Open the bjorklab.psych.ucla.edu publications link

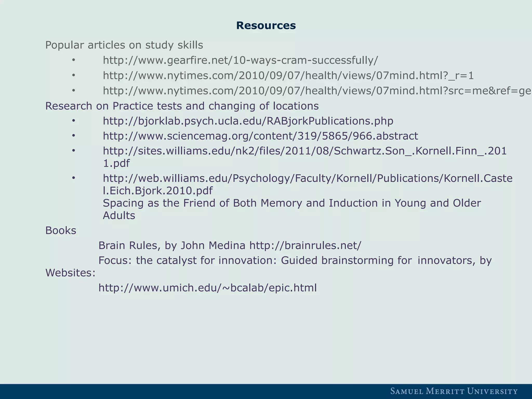point(248,121)
